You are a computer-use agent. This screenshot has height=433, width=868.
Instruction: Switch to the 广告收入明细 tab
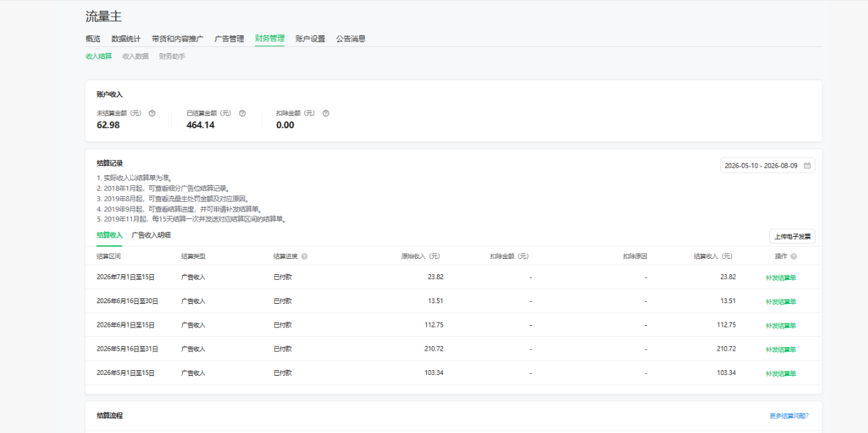pyautogui.click(x=151, y=235)
